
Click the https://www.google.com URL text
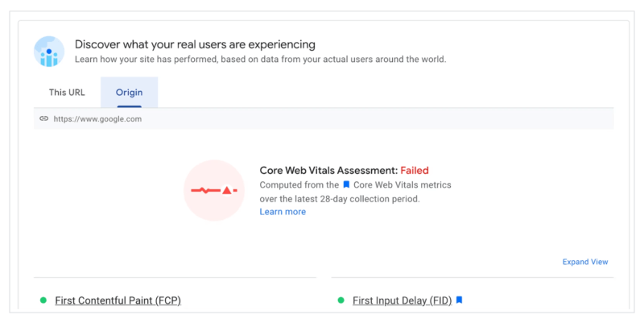[x=97, y=118]
